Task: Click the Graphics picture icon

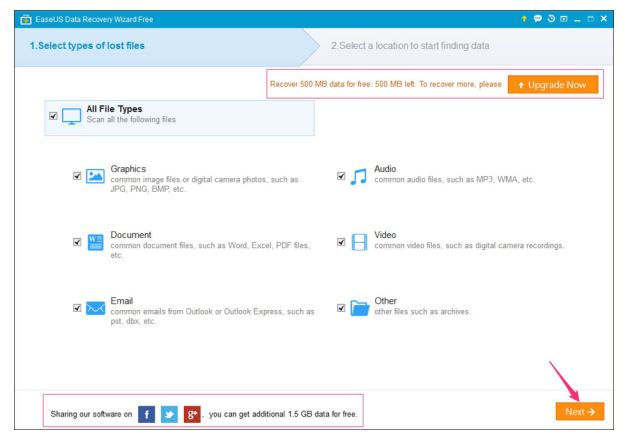Action: [x=95, y=176]
